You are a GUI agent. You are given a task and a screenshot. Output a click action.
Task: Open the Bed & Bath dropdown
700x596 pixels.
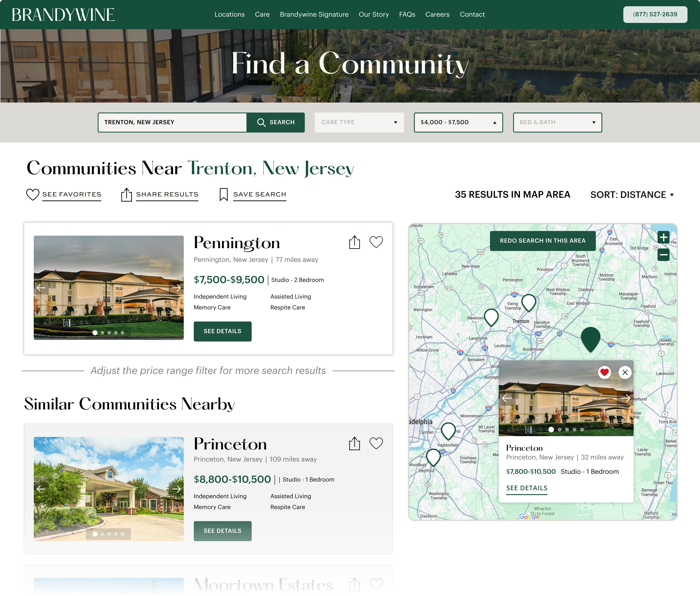557,122
